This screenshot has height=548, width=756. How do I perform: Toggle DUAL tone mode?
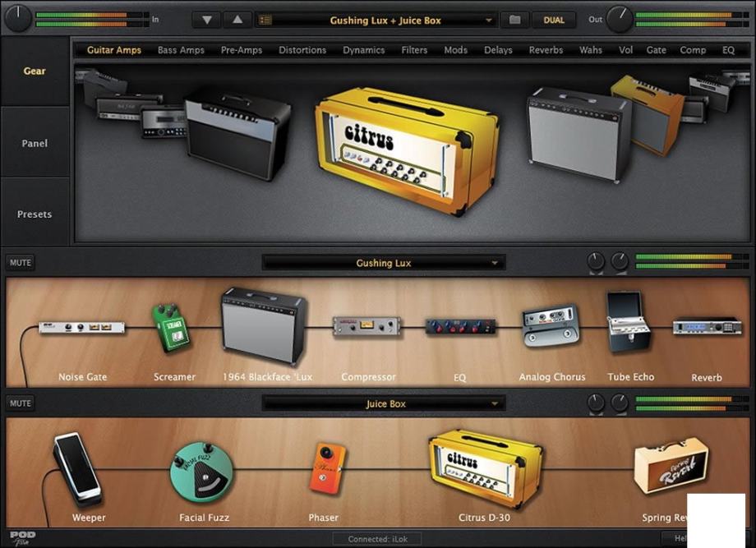554,20
